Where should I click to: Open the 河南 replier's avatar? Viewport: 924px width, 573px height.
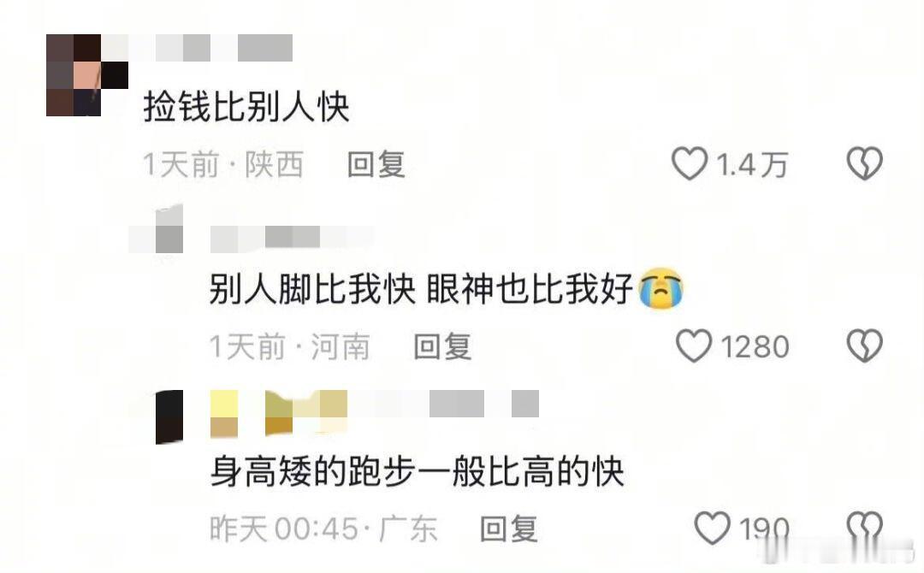pyautogui.click(x=157, y=229)
